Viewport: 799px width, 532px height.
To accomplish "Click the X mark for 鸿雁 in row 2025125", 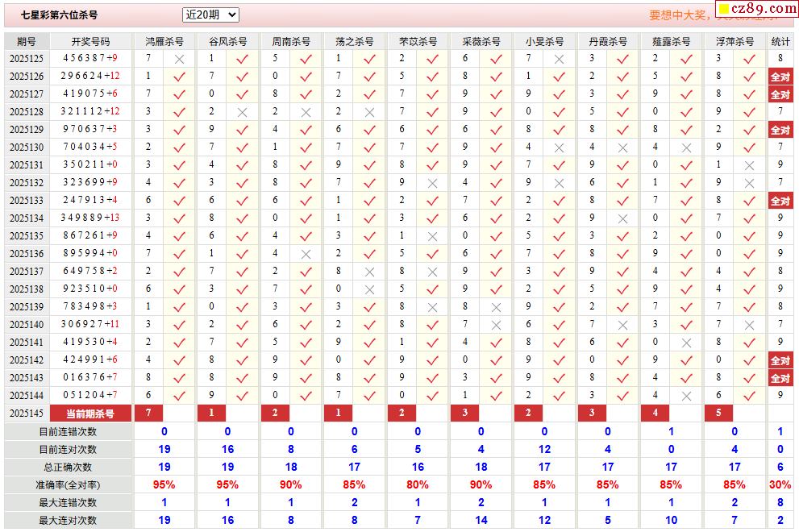I will click(x=179, y=59).
